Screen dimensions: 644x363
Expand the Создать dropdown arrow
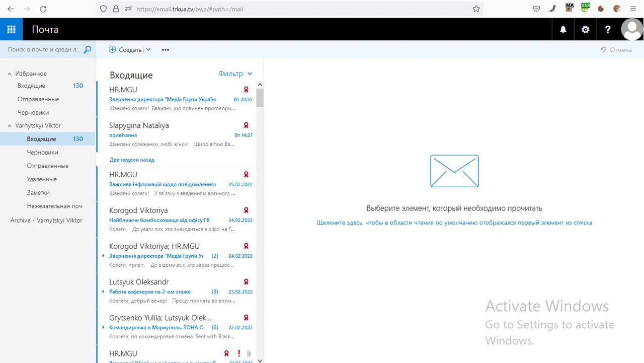point(148,50)
